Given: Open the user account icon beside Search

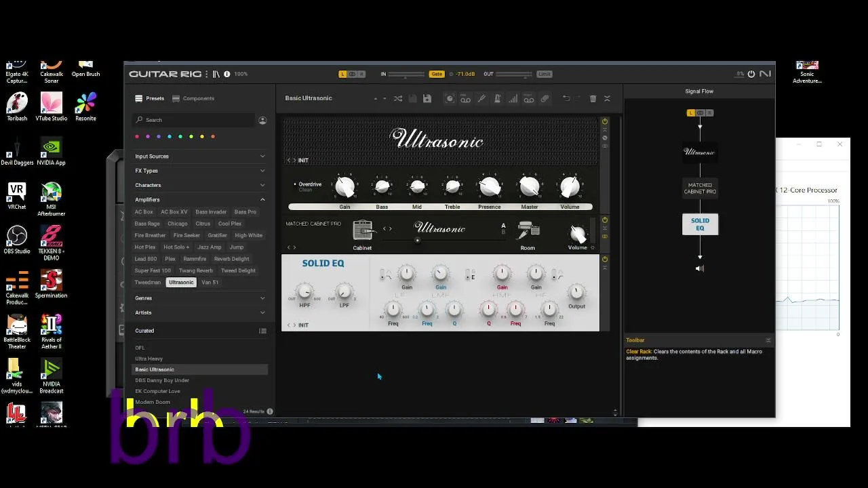Looking at the screenshot, I should click(262, 120).
